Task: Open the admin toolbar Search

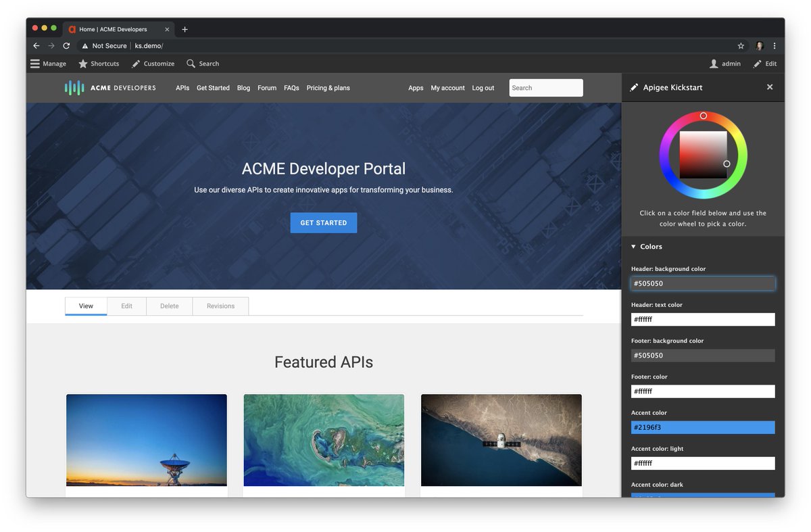Action: [x=203, y=64]
